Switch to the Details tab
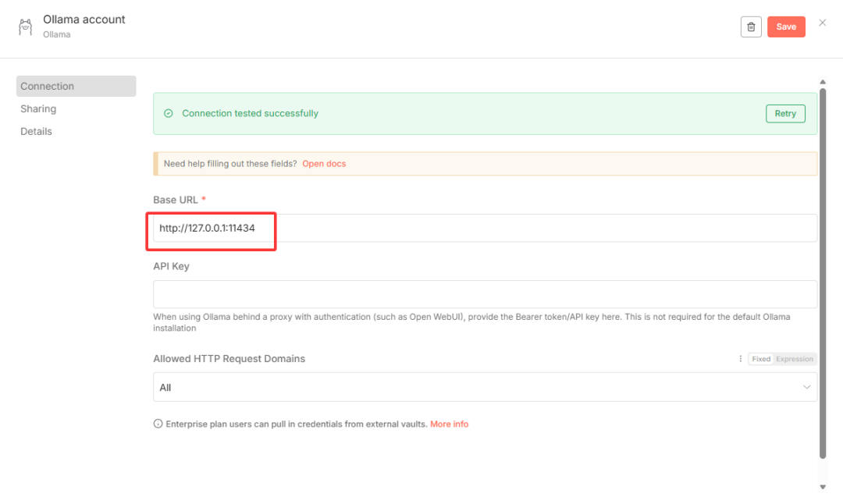The width and height of the screenshot is (843, 504). (36, 131)
